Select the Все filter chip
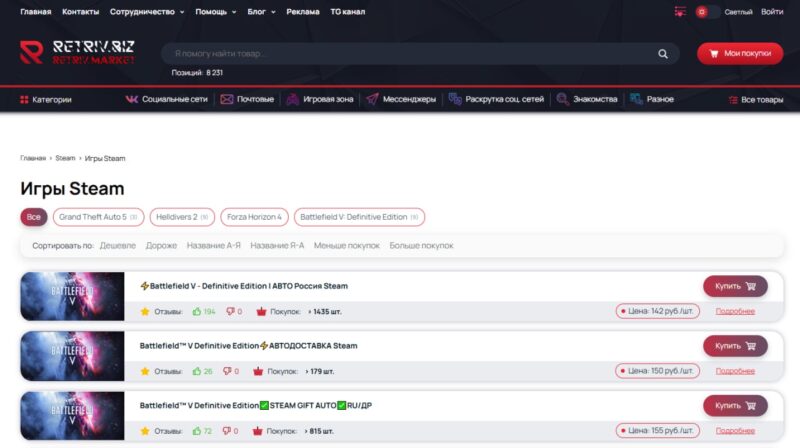Screen dimensions: 800x448 pyautogui.click(x=34, y=217)
